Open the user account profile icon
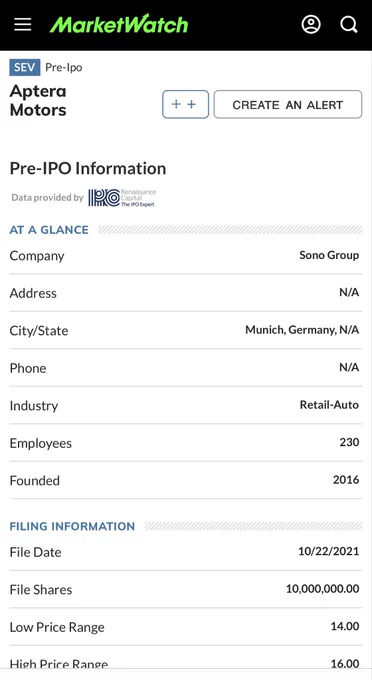 tap(311, 25)
